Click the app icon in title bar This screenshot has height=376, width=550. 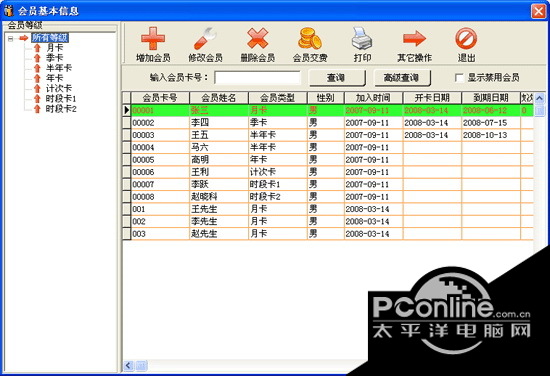pyautogui.click(x=8, y=11)
